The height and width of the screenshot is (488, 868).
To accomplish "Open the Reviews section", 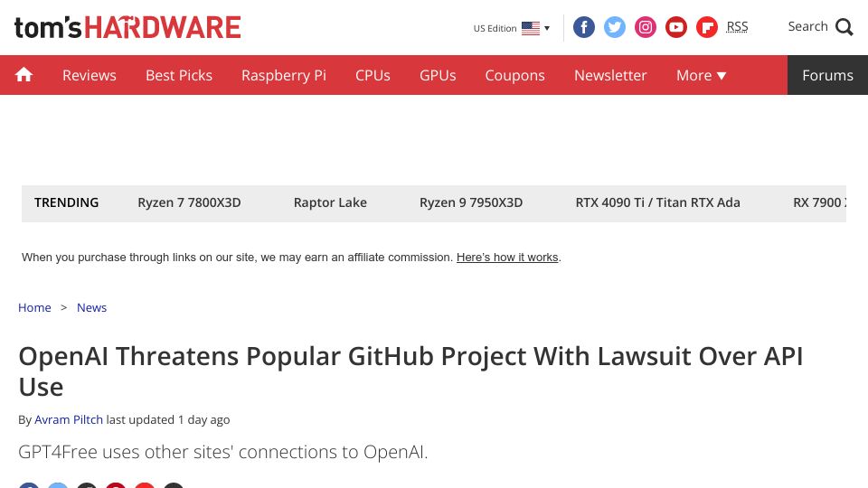I will click(x=90, y=75).
